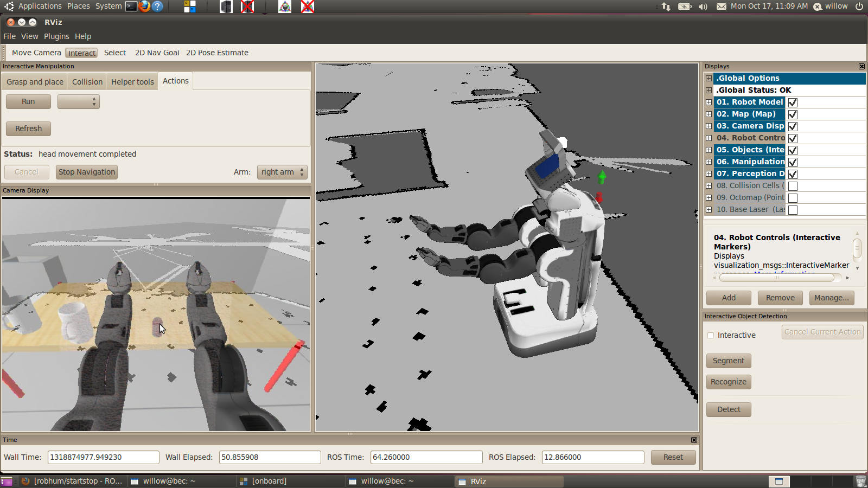Image resolution: width=868 pixels, height=488 pixels.
Task: Open the mail envelope indicator
Action: pyautogui.click(x=721, y=7)
